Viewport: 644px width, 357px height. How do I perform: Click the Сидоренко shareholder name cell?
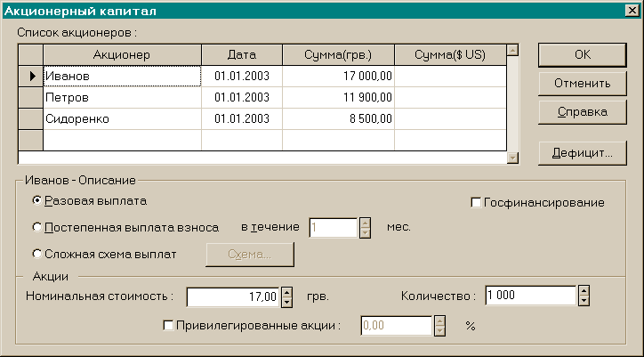coord(122,119)
